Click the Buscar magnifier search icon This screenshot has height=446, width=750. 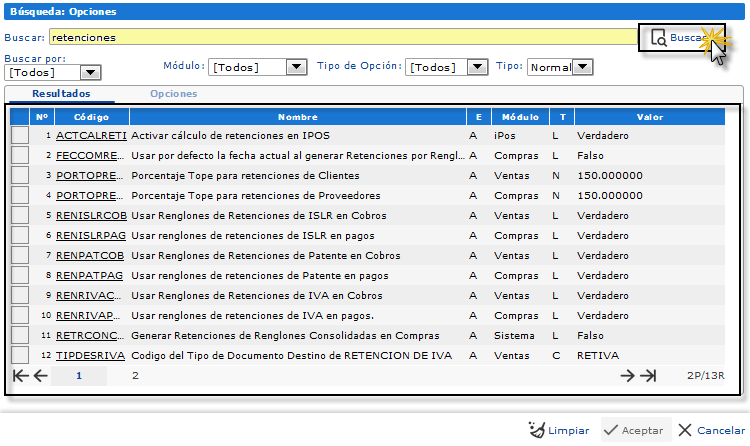658,38
